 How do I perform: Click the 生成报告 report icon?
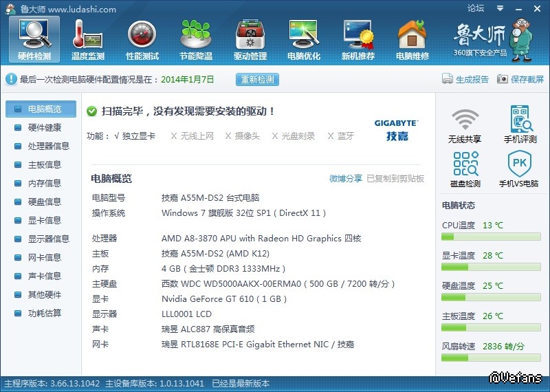[448, 79]
